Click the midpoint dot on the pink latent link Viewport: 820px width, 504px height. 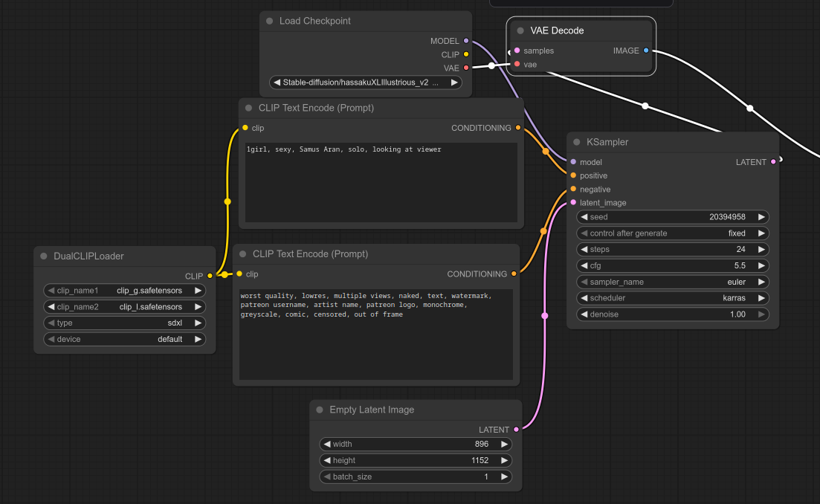545,316
